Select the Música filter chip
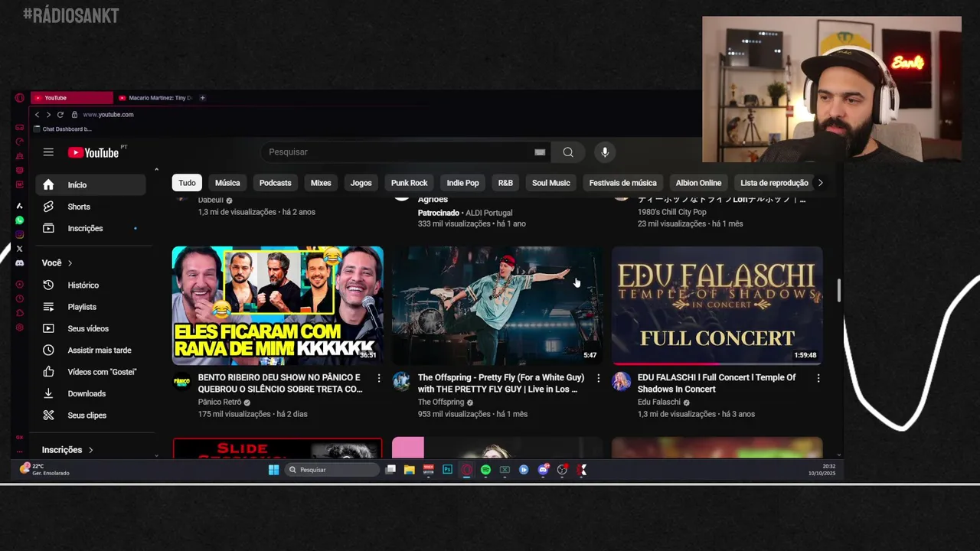 click(227, 183)
